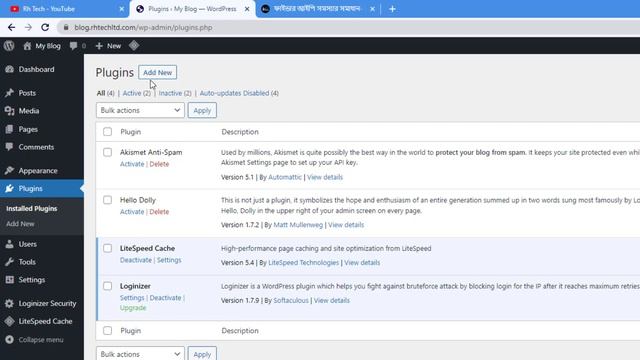The height and width of the screenshot is (360, 640).
Task: Activate the Hello Dolly plugin
Action: click(x=132, y=212)
